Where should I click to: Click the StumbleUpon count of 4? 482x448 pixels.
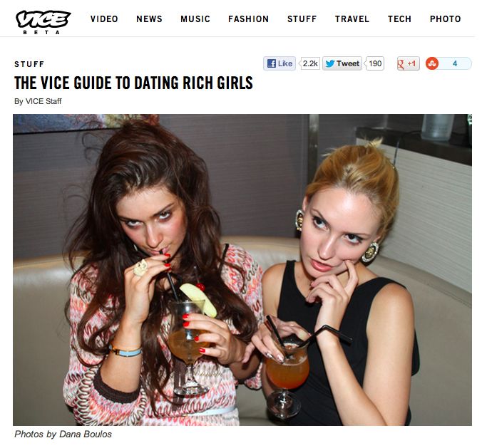pyautogui.click(x=455, y=63)
